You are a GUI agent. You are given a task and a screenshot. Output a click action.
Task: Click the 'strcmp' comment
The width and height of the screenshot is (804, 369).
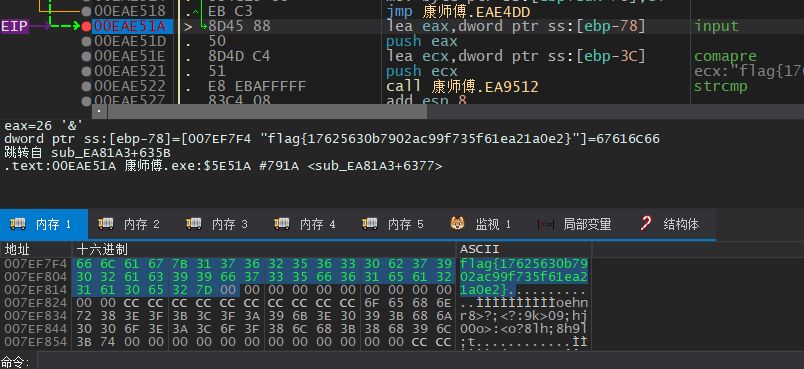[721, 86]
